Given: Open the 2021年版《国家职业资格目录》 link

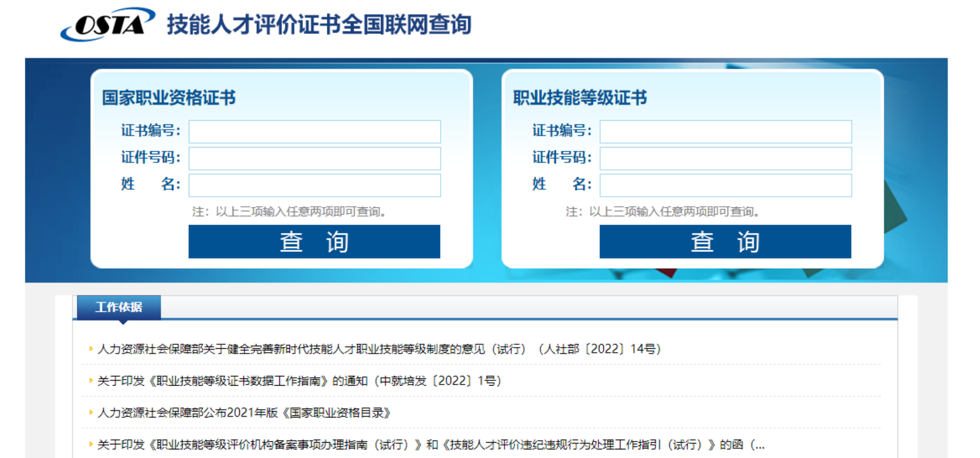Looking at the screenshot, I should tap(244, 413).
